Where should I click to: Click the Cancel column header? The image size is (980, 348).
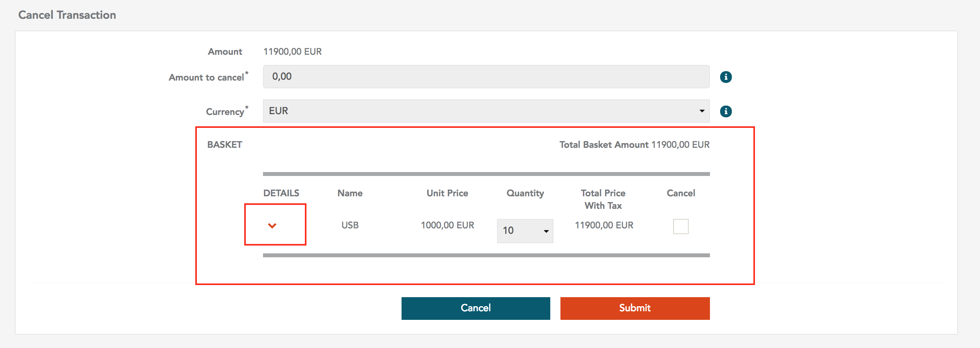pyautogui.click(x=681, y=193)
